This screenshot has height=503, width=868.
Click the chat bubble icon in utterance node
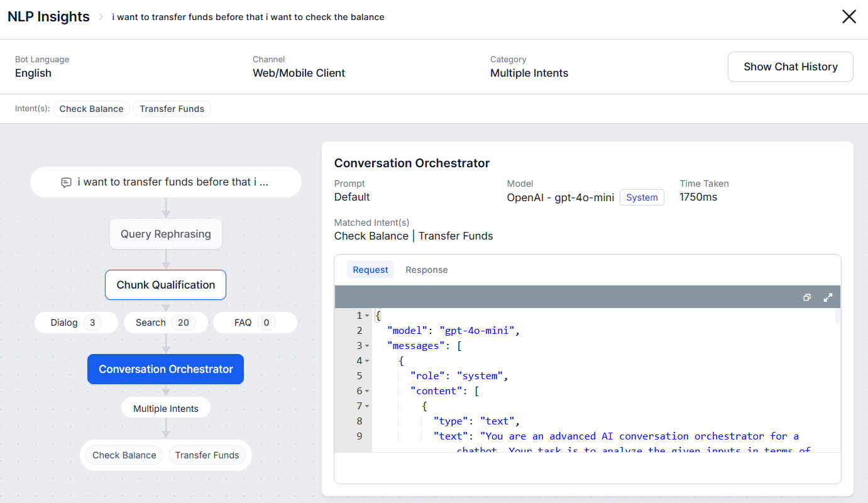tap(66, 182)
